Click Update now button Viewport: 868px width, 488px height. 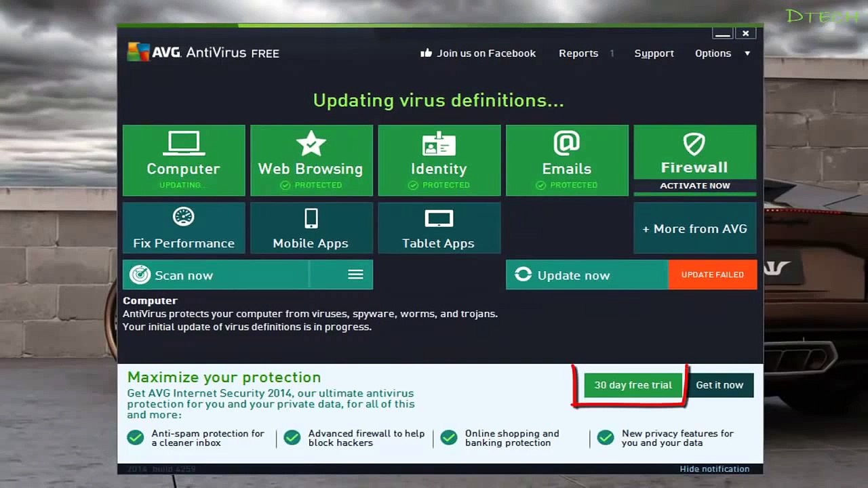587,274
